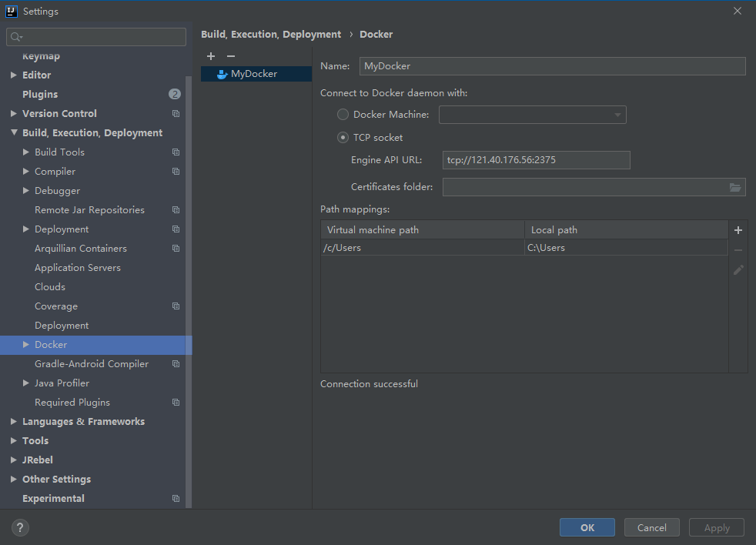Click the IntelliJ logo in title bar
This screenshot has height=545, width=756.
tap(11, 11)
